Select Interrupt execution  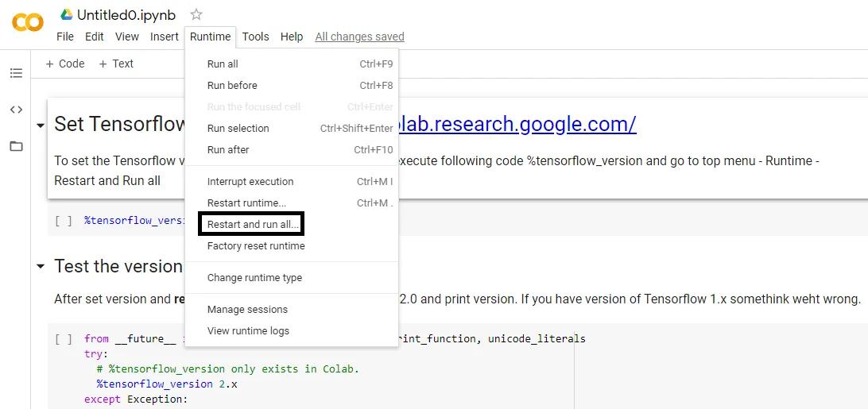tap(292, 182)
